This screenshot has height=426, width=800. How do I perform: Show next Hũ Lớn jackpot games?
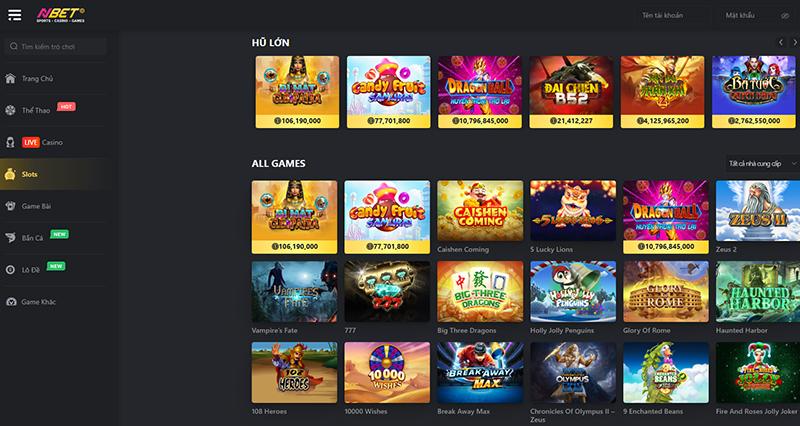[794, 42]
